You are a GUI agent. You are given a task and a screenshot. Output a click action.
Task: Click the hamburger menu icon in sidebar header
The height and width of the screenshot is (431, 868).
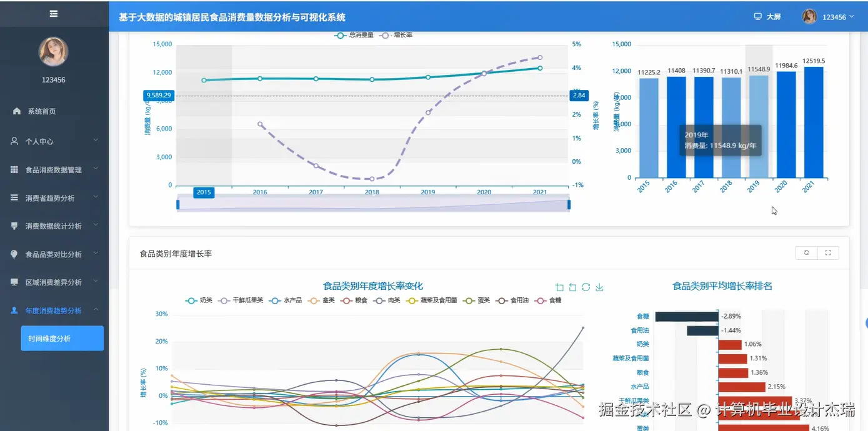[54, 13]
